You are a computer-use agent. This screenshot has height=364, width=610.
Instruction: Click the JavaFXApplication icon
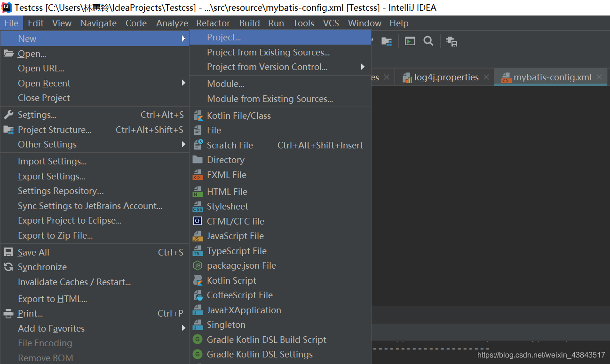pos(198,310)
